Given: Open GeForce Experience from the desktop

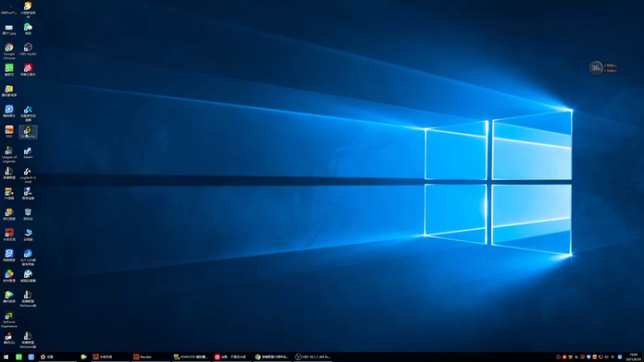Looking at the screenshot, I should coord(9,319).
